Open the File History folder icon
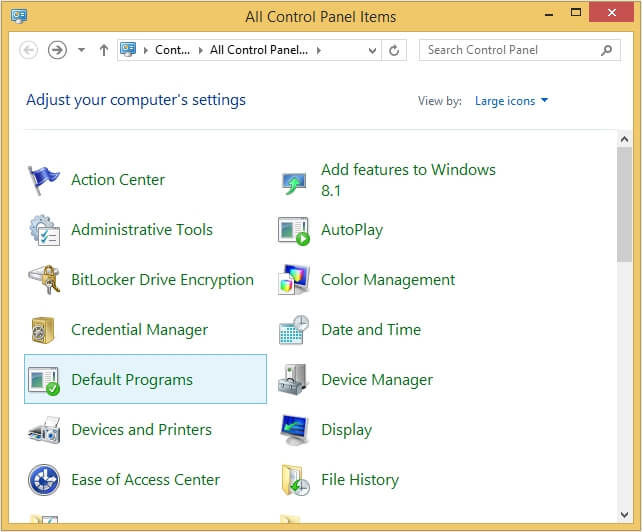The image size is (642, 532). pyautogui.click(x=295, y=480)
